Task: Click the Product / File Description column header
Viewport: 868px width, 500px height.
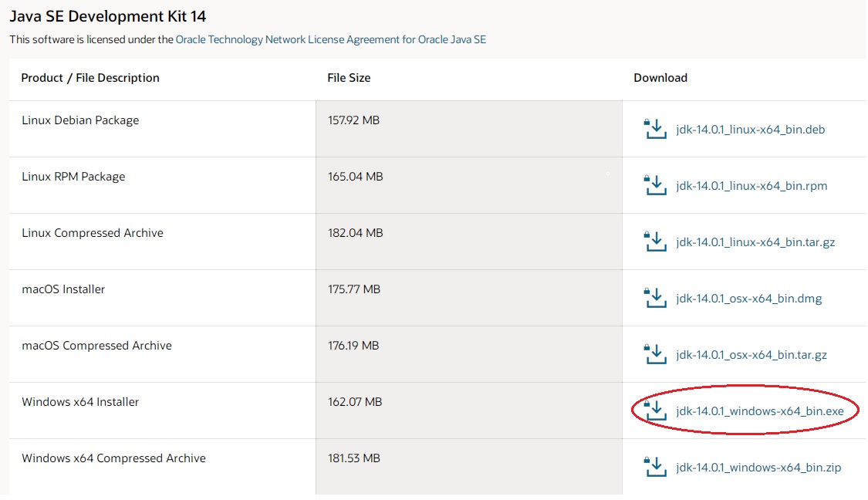Action: point(90,78)
